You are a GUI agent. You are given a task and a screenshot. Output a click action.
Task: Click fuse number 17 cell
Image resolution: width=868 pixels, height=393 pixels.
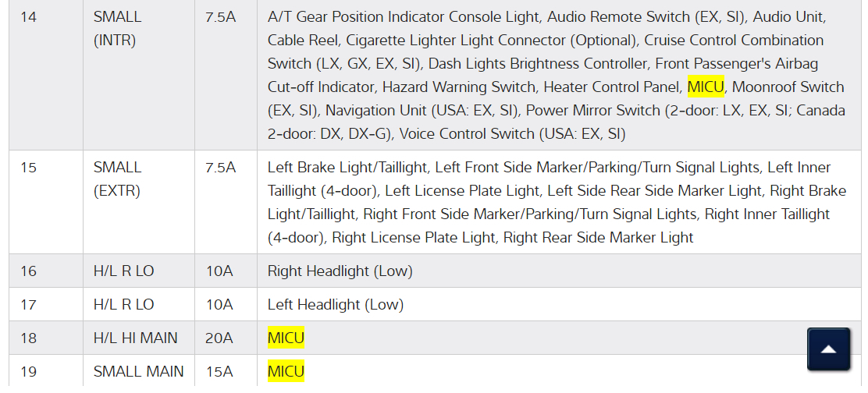point(28,305)
